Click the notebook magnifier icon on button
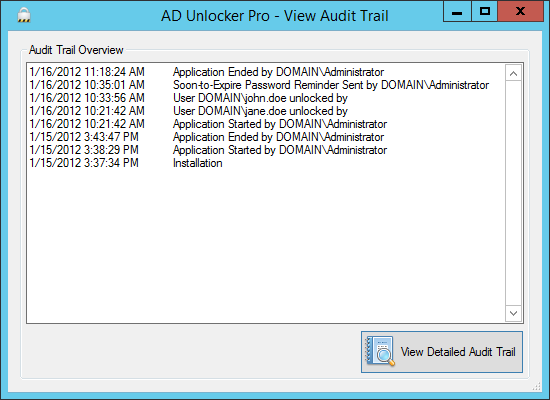Screen dimensions: 550x400 (x=380, y=352)
